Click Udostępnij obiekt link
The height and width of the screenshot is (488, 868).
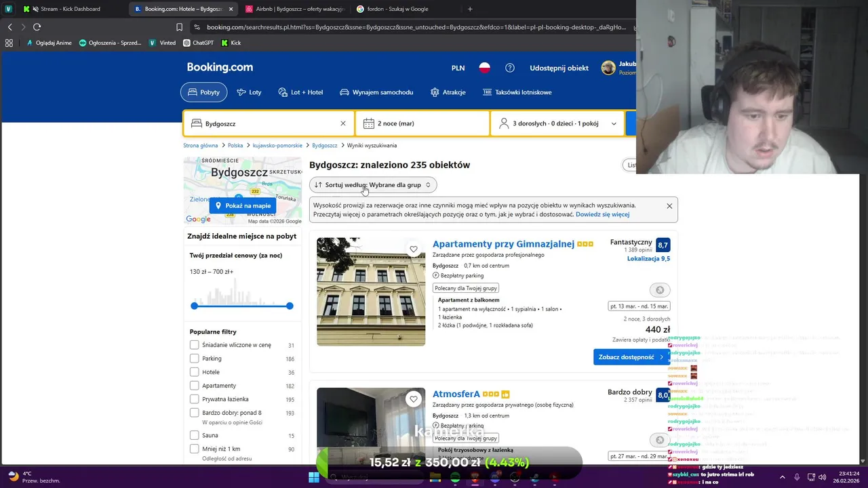point(559,68)
